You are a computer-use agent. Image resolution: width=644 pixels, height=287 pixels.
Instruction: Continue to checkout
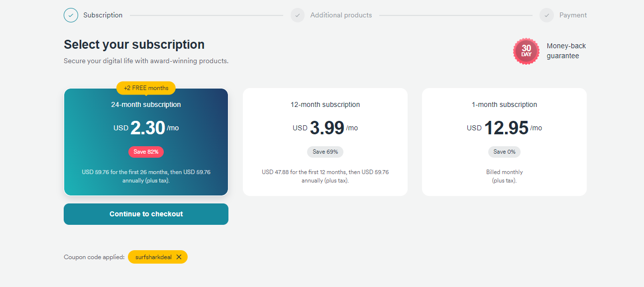pyautogui.click(x=146, y=214)
